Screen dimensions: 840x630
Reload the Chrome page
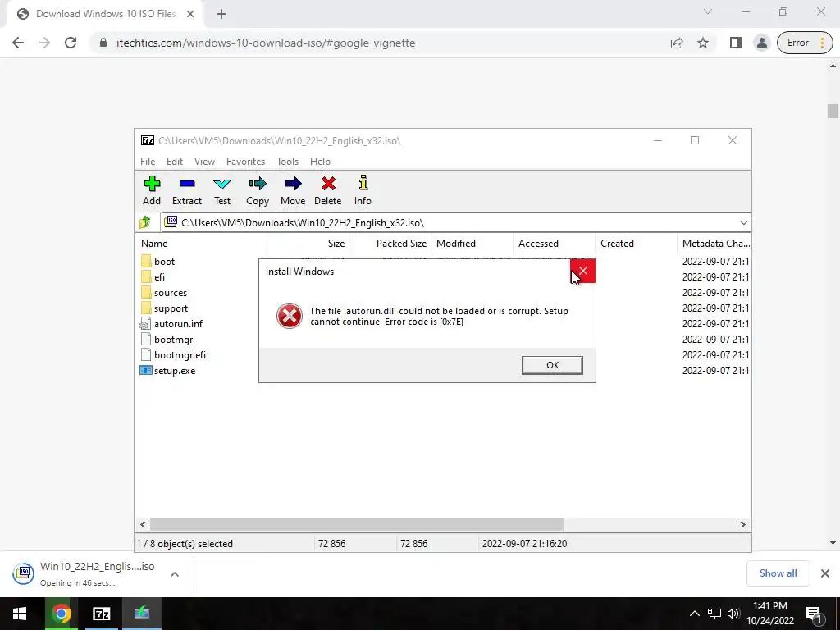pyautogui.click(x=71, y=43)
